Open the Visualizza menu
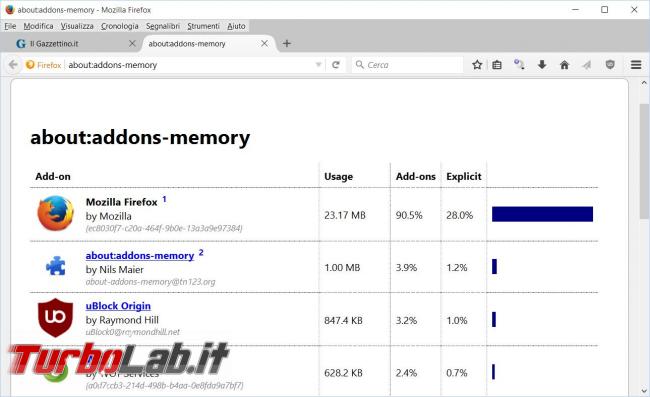The height and width of the screenshot is (397, 650). [77, 26]
